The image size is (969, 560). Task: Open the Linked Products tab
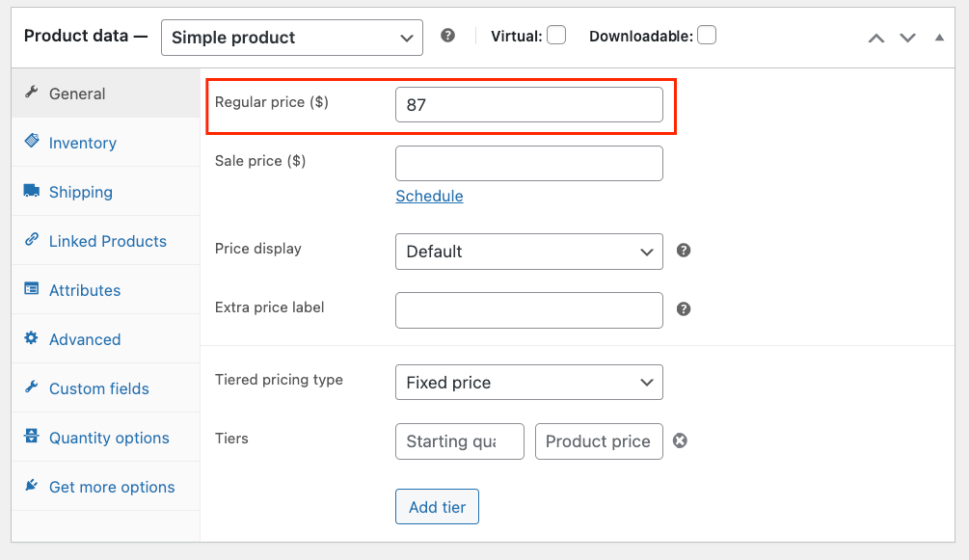[106, 241]
